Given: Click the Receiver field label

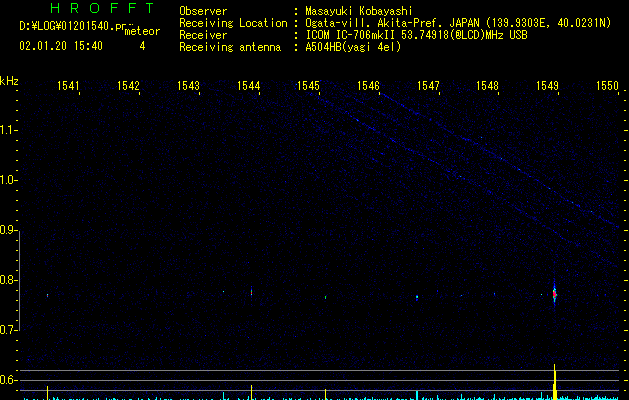Looking at the screenshot, I should point(203,35).
